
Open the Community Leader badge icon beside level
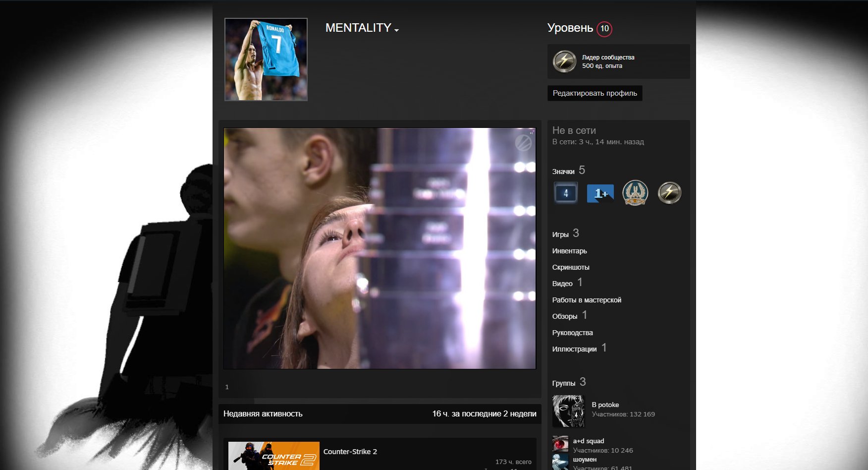pyautogui.click(x=565, y=61)
